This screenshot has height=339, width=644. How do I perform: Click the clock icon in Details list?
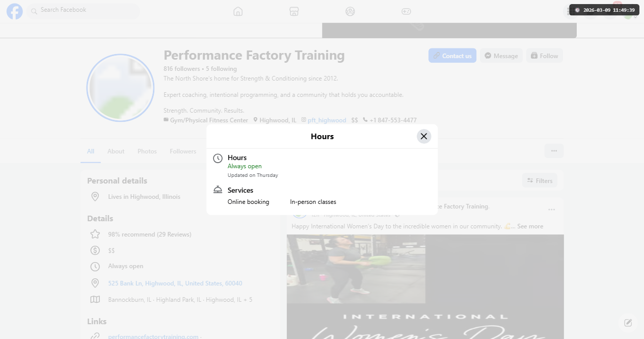coord(95,267)
